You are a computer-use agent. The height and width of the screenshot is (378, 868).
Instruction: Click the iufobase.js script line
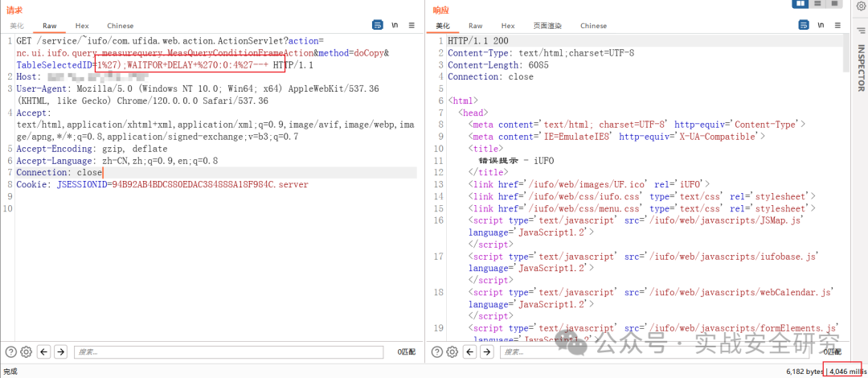[644, 257]
